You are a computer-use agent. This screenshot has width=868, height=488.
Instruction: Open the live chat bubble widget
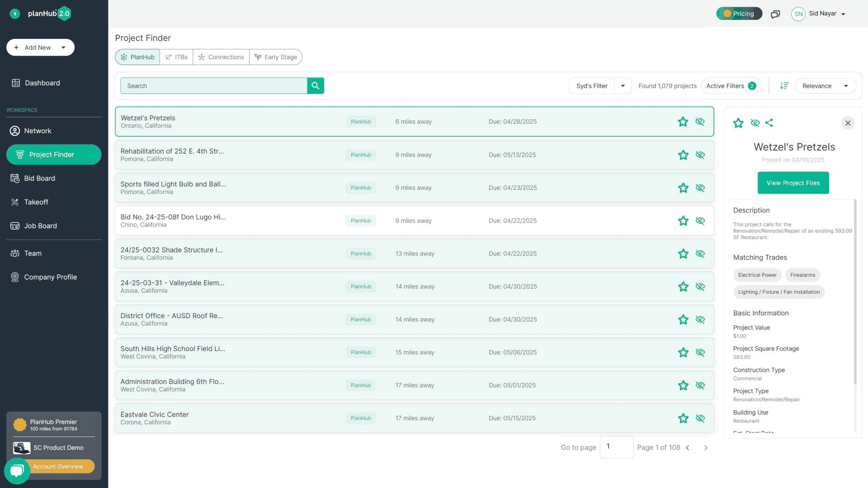point(17,471)
